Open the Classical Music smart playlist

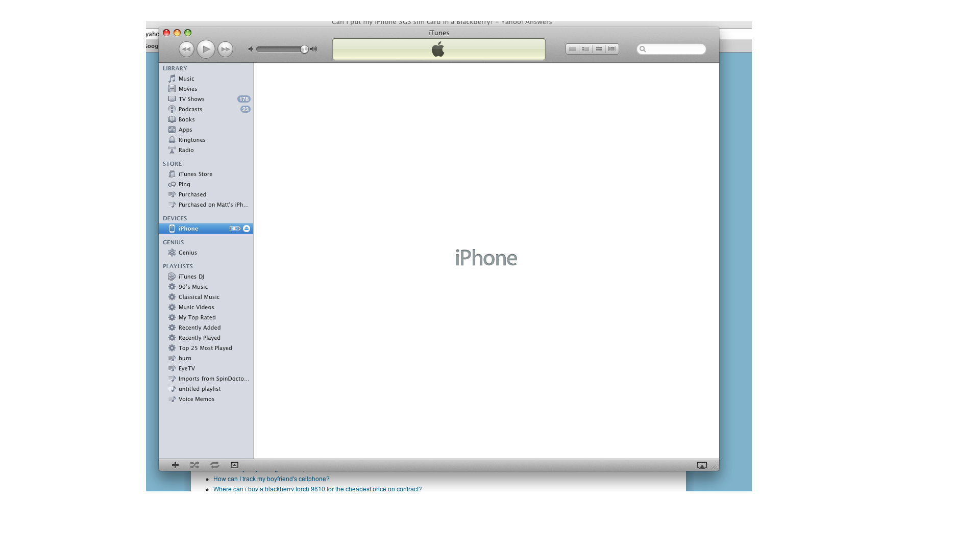206,297
